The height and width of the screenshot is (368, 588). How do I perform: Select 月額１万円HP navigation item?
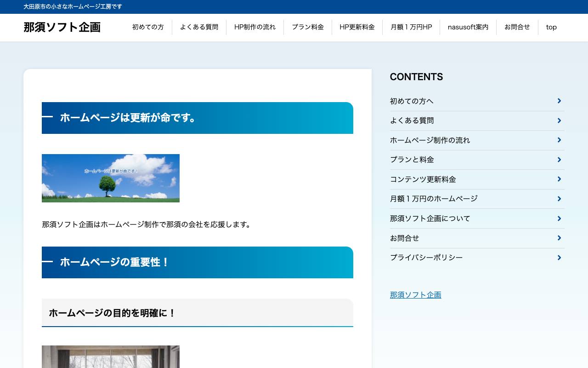click(411, 27)
